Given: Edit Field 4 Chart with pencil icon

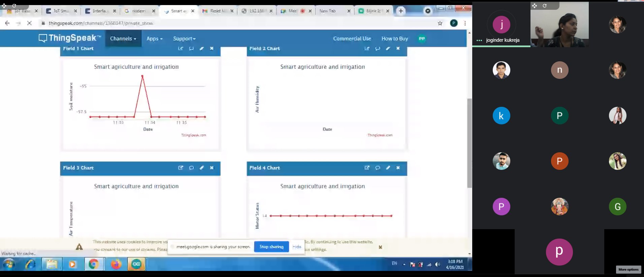Looking at the screenshot, I should click(x=388, y=168).
